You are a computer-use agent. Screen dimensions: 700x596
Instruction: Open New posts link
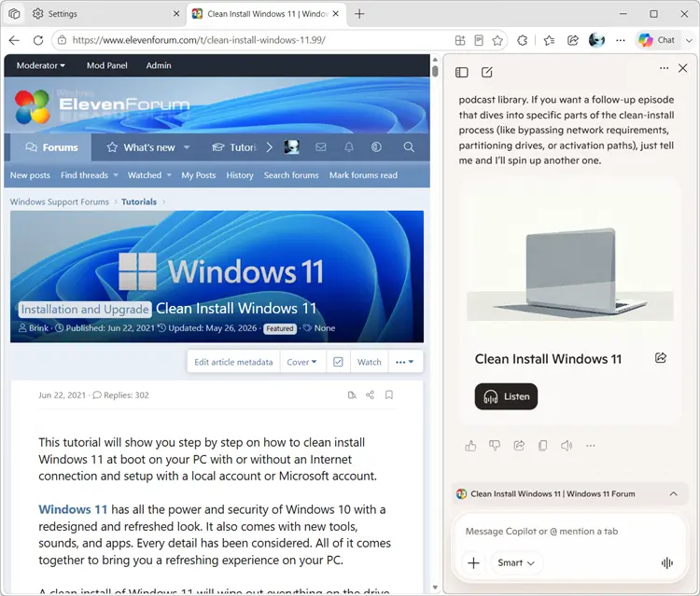coord(30,175)
